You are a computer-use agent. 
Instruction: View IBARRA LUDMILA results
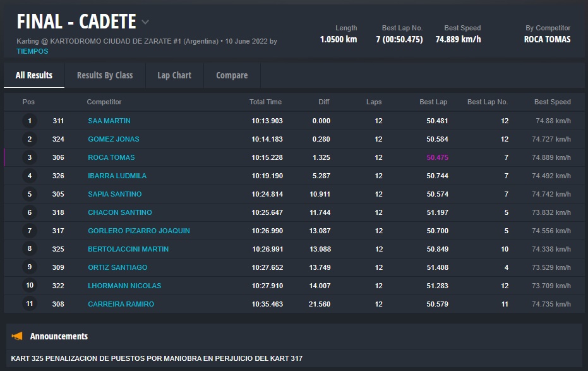pyautogui.click(x=117, y=176)
